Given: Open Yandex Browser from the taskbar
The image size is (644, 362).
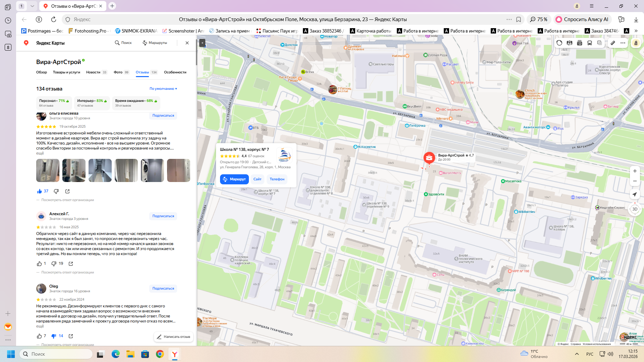Looking at the screenshot, I should pos(175,354).
